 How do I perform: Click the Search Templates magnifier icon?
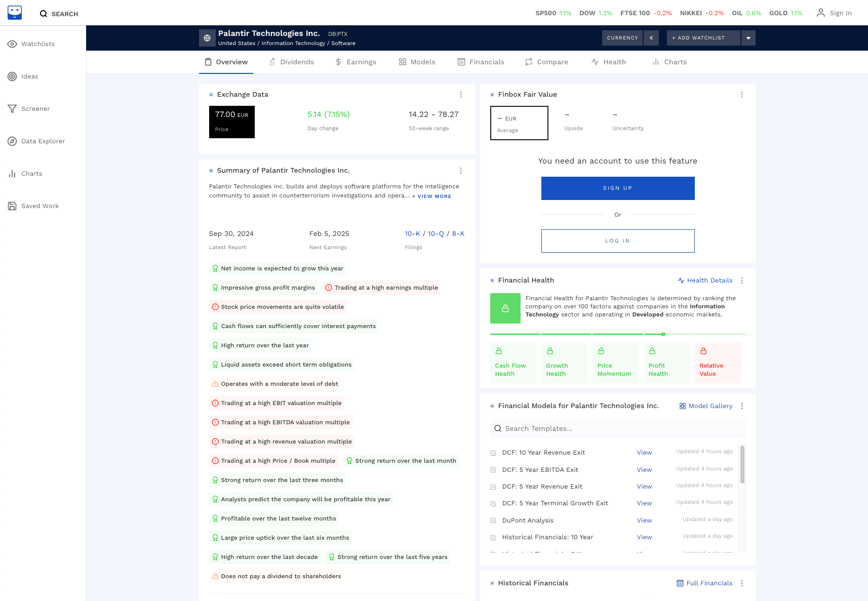click(x=498, y=428)
